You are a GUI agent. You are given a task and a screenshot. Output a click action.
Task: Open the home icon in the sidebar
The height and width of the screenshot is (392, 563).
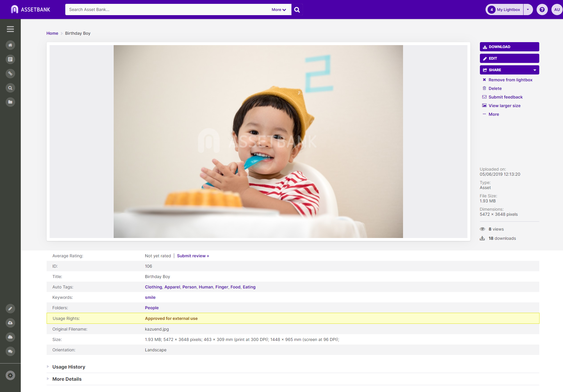(x=10, y=45)
